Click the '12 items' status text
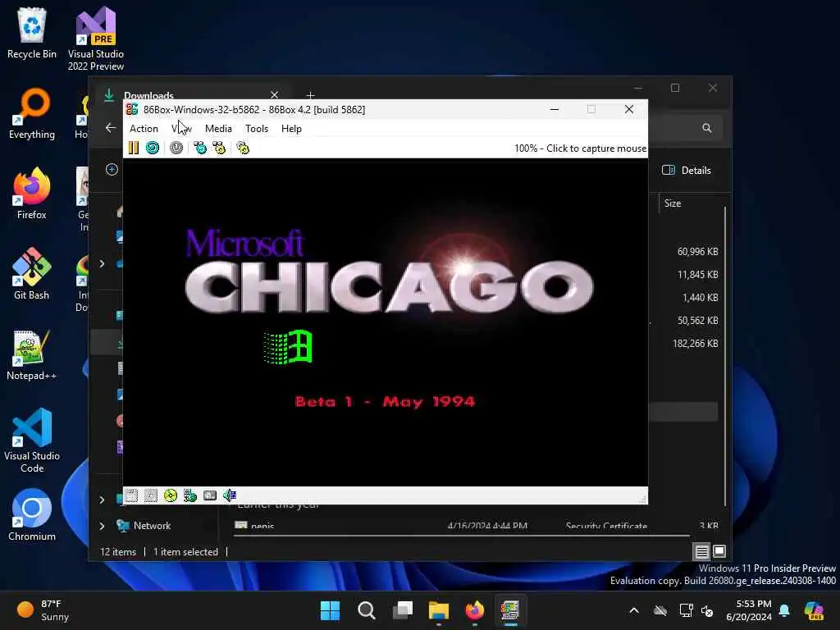Screen dimensions: 840x630 tap(118, 552)
